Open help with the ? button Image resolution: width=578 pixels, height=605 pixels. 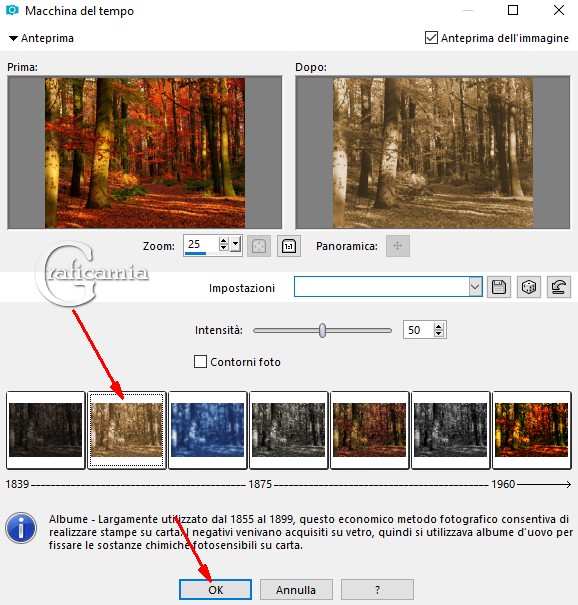pyautogui.click(x=377, y=590)
